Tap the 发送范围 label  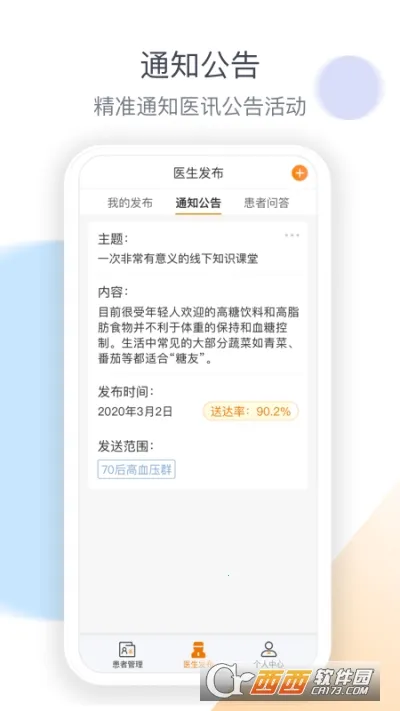click(126, 446)
